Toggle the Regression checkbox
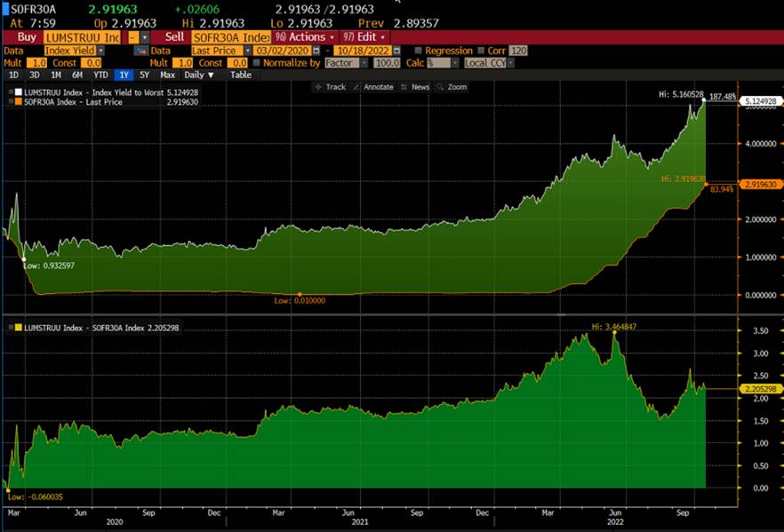This screenshot has height=532, width=784. (x=418, y=52)
